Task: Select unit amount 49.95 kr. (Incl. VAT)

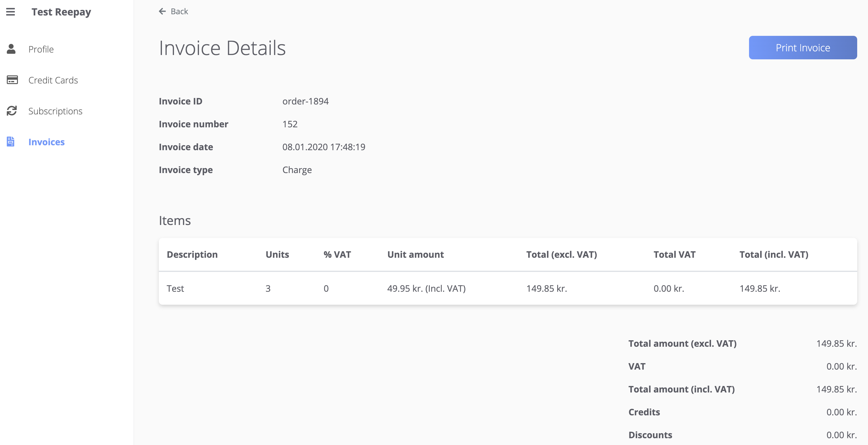Action: point(426,288)
